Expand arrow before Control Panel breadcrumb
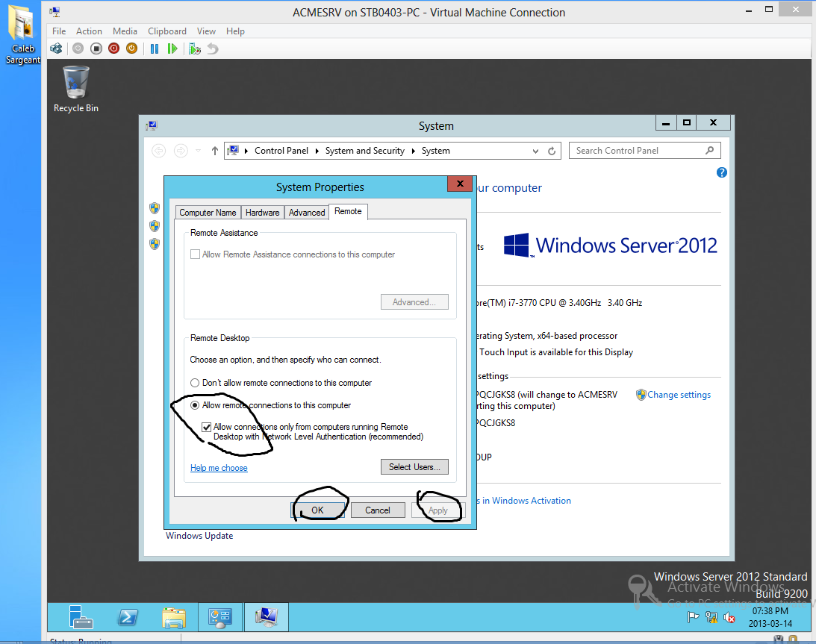This screenshot has height=644, width=816. [x=246, y=151]
